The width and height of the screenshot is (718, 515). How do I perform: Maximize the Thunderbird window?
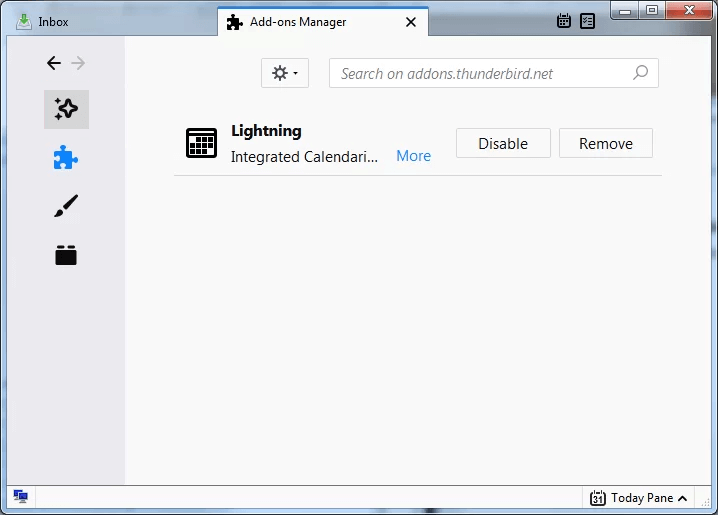click(x=652, y=10)
